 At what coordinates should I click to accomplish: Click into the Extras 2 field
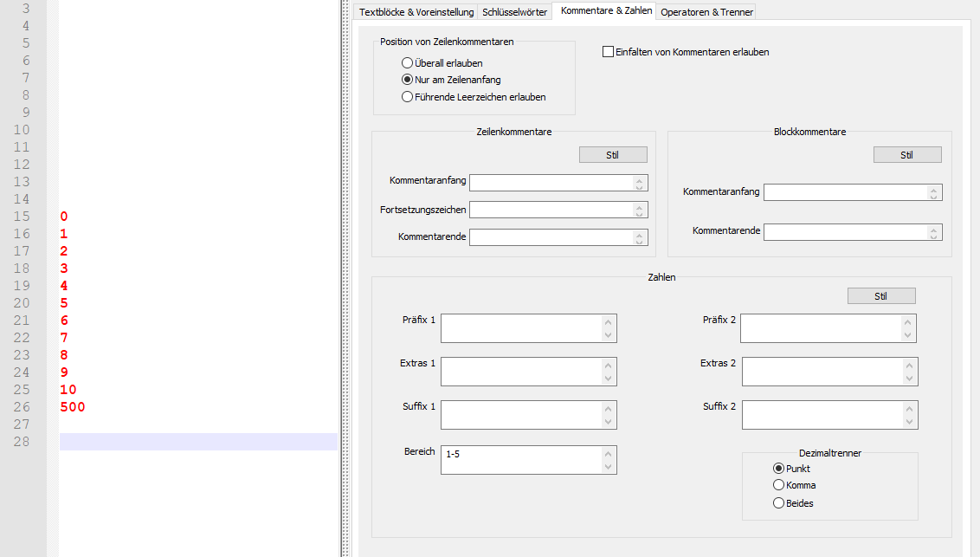point(829,372)
